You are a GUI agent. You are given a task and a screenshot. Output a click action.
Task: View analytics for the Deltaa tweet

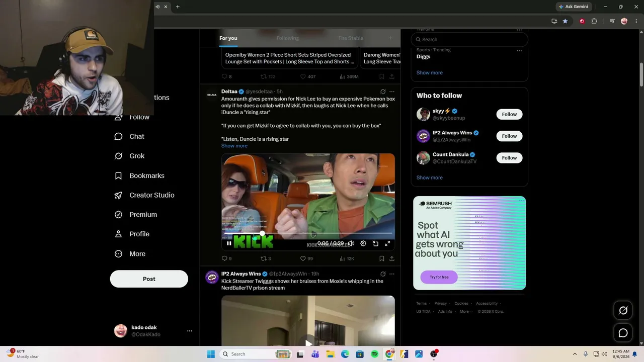[347, 258]
